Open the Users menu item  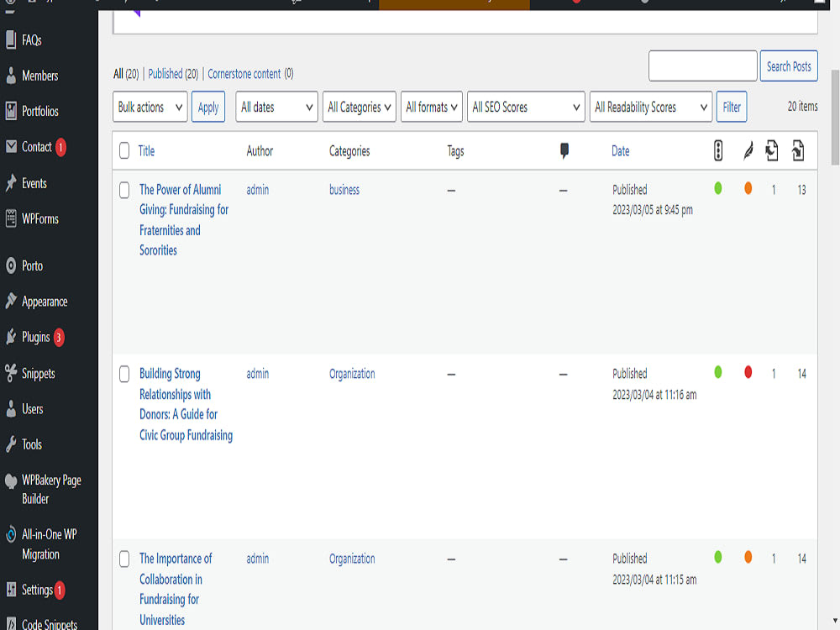point(33,409)
